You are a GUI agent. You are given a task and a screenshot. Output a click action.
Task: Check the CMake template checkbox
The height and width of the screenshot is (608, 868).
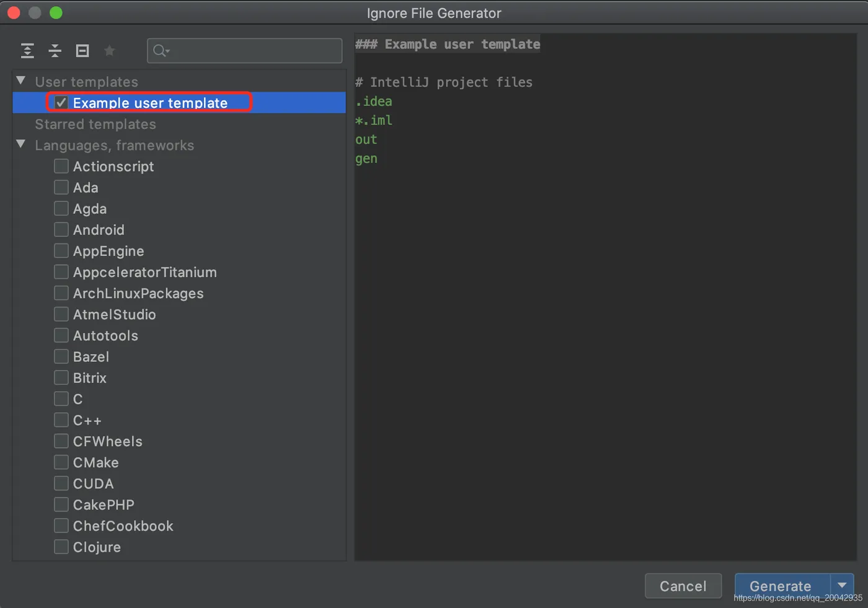(x=61, y=462)
